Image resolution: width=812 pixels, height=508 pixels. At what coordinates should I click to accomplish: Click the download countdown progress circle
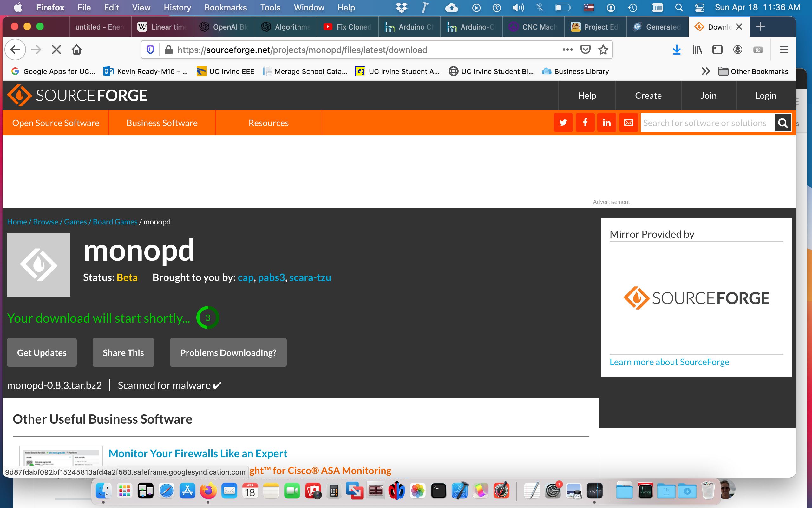208,317
